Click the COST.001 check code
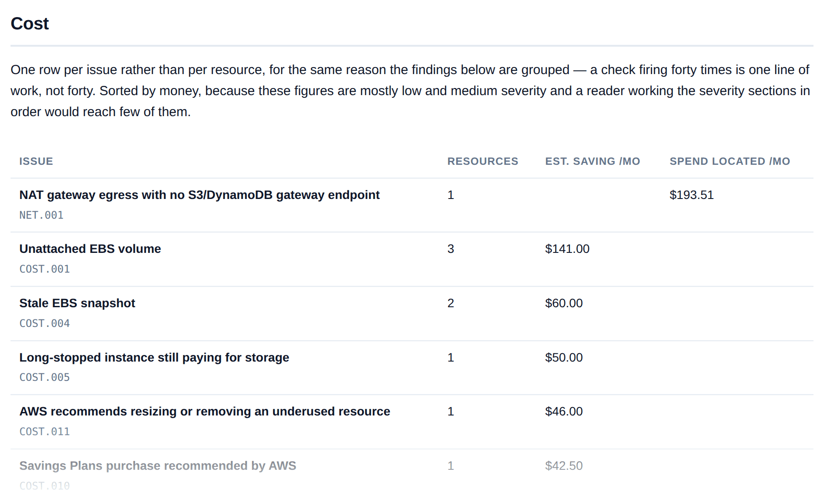Screen dimensions: 824x504 tap(45, 269)
